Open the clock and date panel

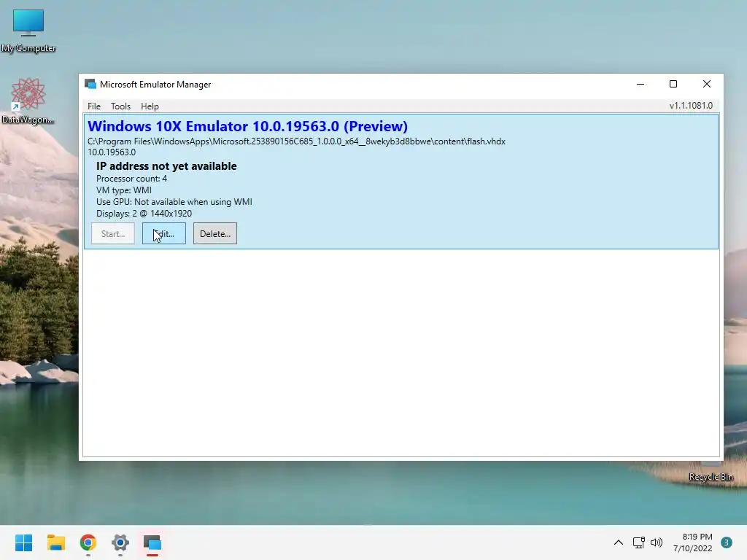point(693,542)
